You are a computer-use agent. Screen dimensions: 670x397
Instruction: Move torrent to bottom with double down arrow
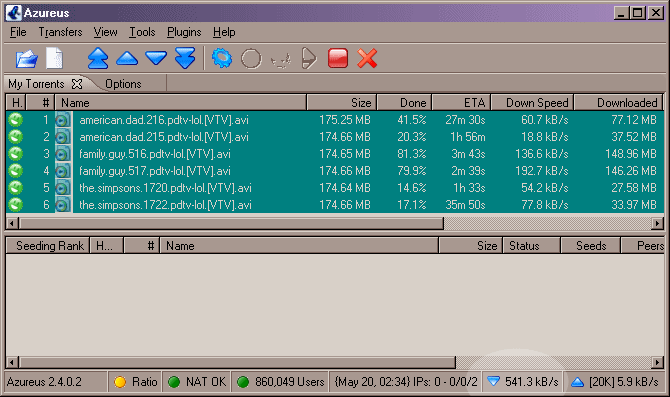coord(185,58)
